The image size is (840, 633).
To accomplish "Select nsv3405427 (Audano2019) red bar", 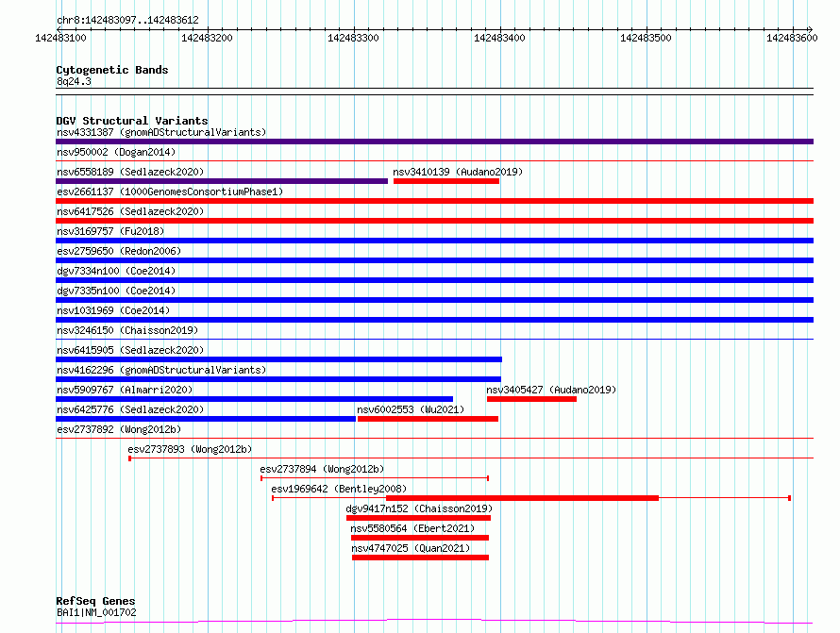I will 531,399.
